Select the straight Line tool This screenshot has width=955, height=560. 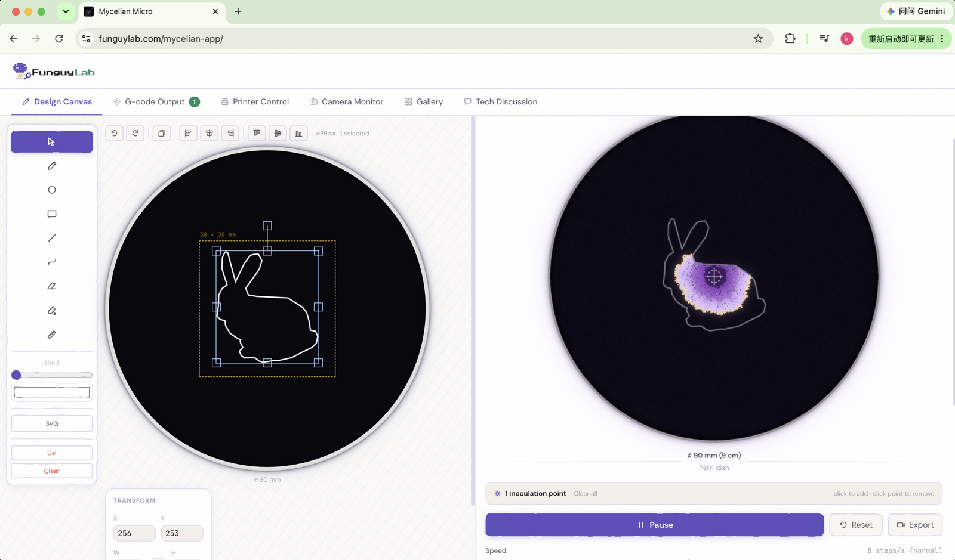coord(52,238)
